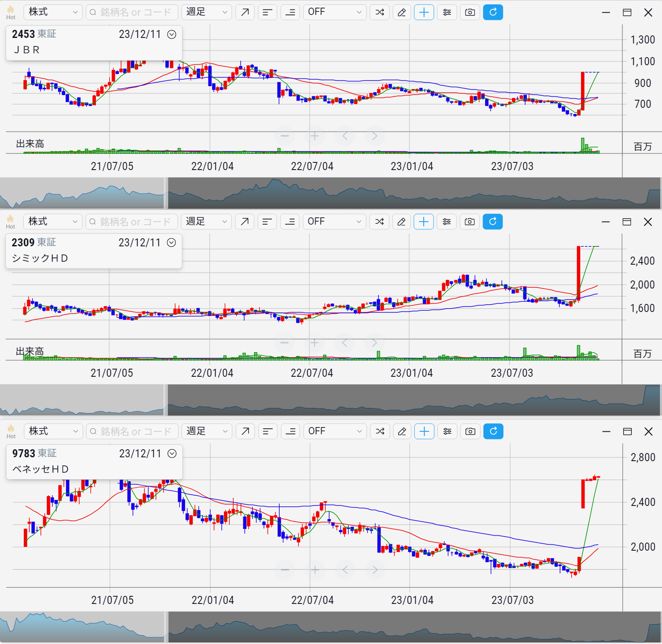Screen dimensions: 662x644
Task: Click the blue refresh button in the JBR chart
Action: coord(493,12)
